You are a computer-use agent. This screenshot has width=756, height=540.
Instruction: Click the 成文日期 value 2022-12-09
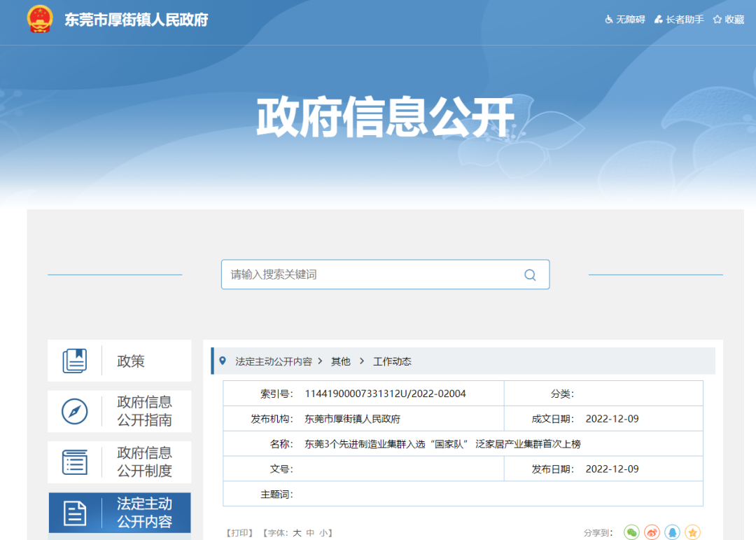point(612,419)
